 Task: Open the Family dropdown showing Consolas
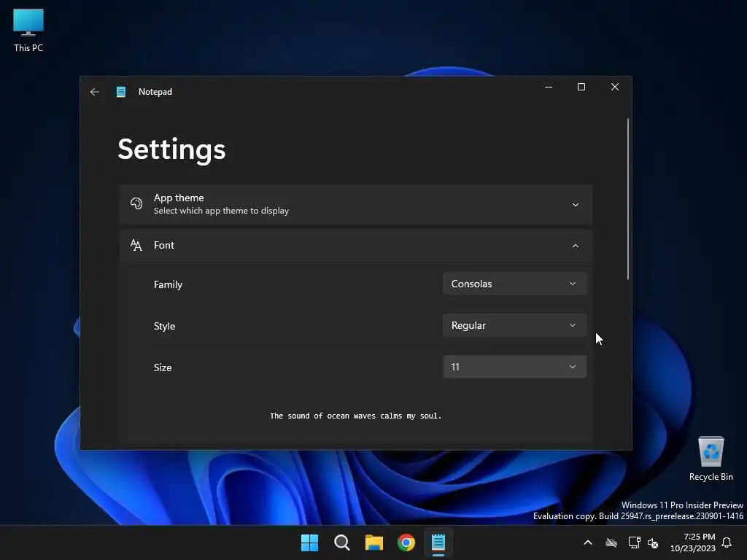514,284
